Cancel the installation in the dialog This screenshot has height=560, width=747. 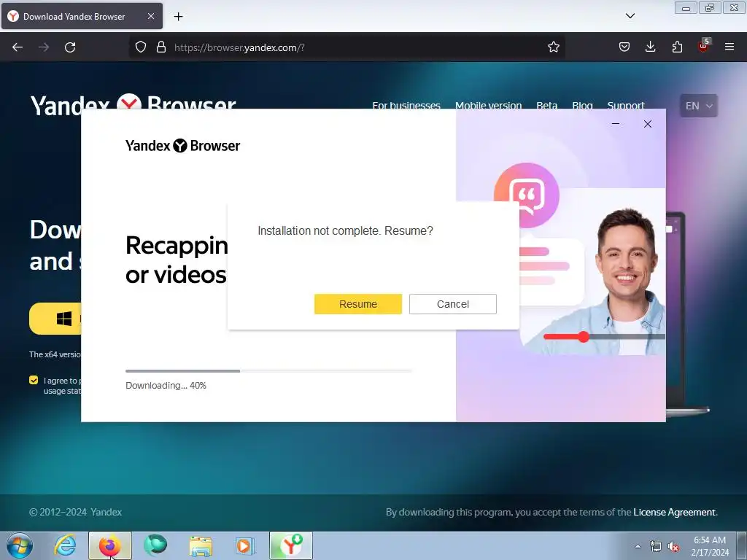[452, 304]
